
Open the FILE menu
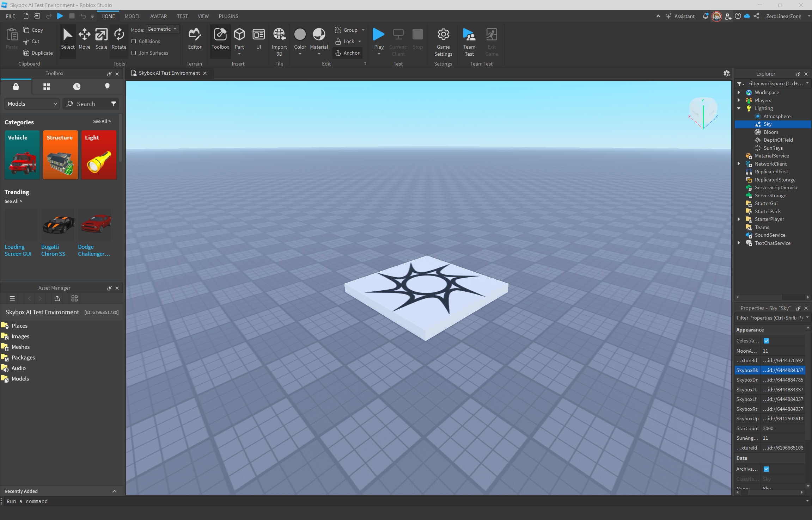click(11, 16)
